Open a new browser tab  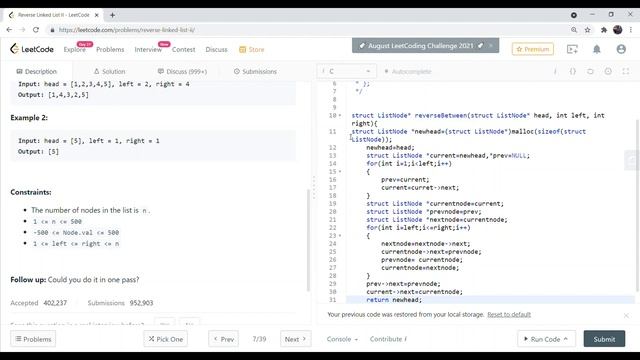click(x=112, y=15)
